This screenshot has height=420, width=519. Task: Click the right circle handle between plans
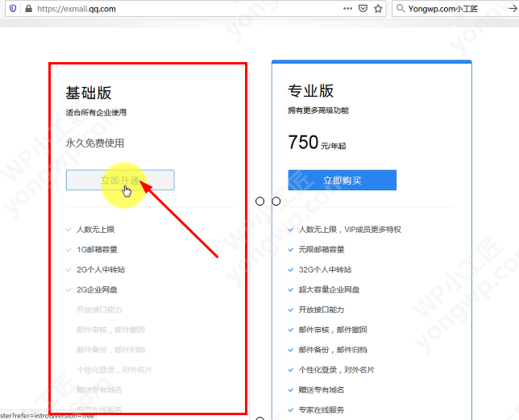pyautogui.click(x=276, y=201)
